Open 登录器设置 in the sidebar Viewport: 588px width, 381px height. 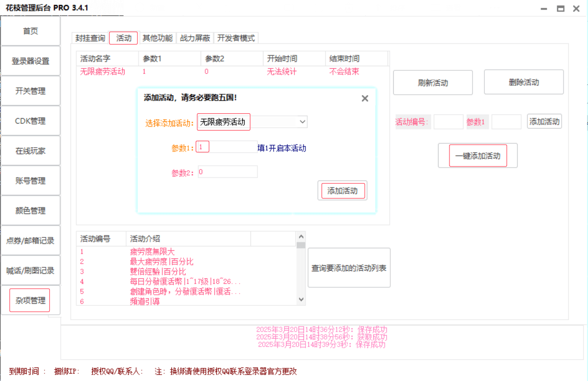30,61
